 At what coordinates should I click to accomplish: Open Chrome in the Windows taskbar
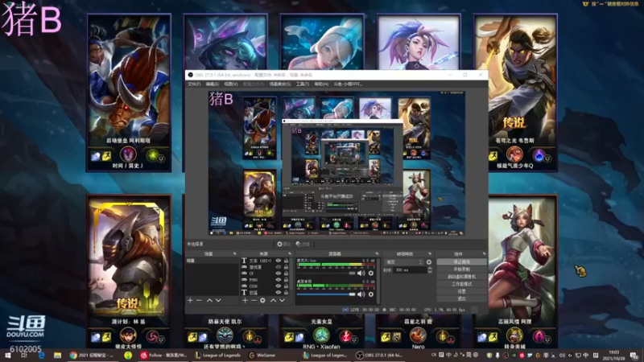(93, 355)
